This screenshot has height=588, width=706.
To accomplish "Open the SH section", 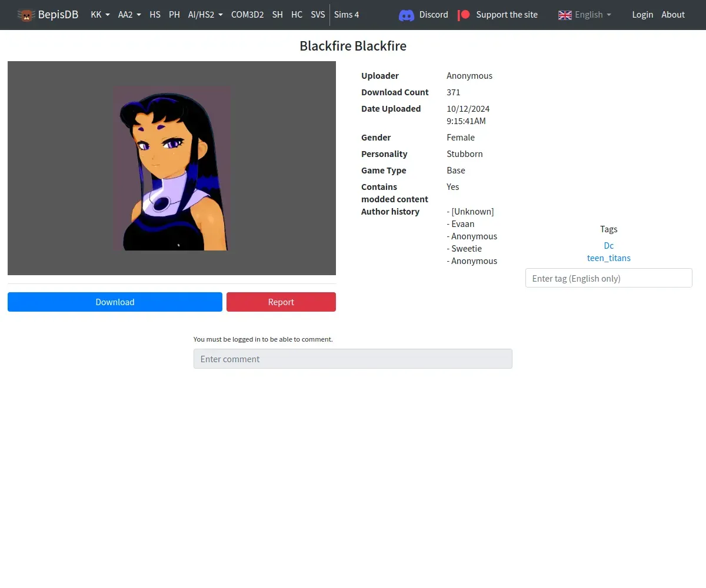I will coord(277,15).
